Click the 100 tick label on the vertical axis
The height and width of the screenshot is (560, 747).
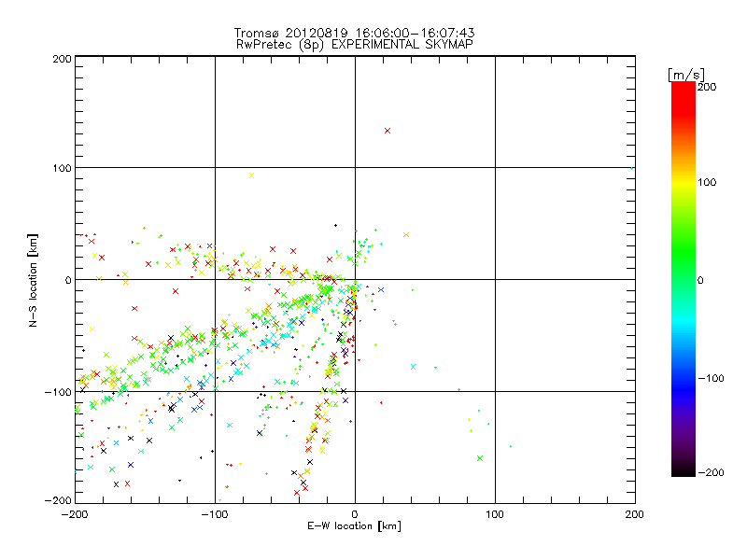coord(62,168)
